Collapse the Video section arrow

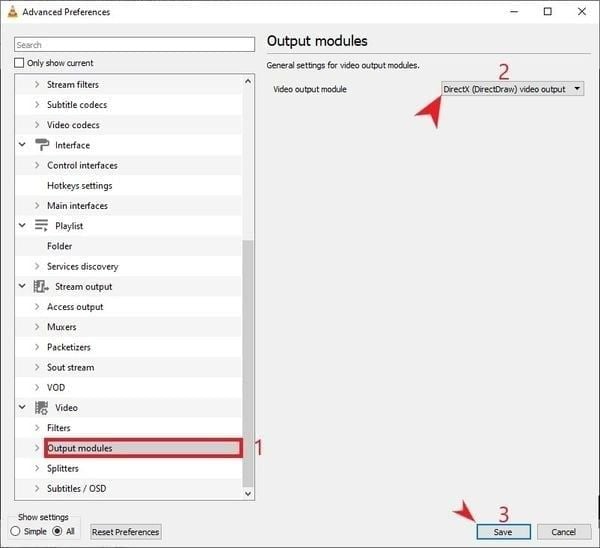click(x=22, y=408)
